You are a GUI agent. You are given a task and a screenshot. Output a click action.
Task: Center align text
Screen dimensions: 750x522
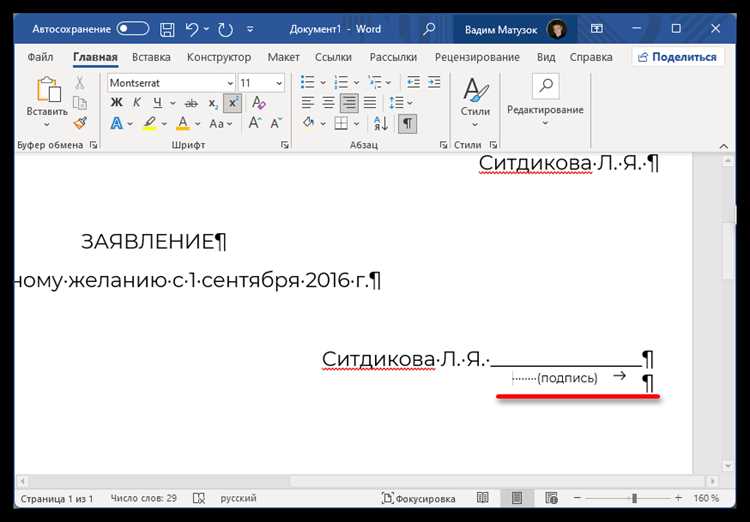pyautogui.click(x=329, y=102)
